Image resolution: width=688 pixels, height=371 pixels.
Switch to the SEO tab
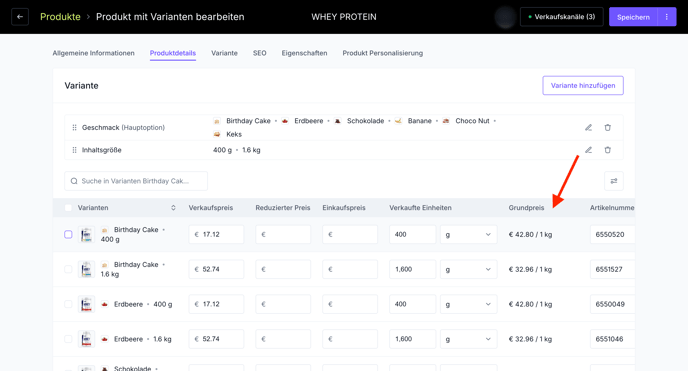259,53
